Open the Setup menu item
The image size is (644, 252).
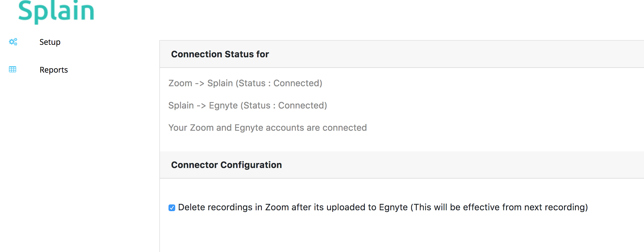pyautogui.click(x=50, y=42)
